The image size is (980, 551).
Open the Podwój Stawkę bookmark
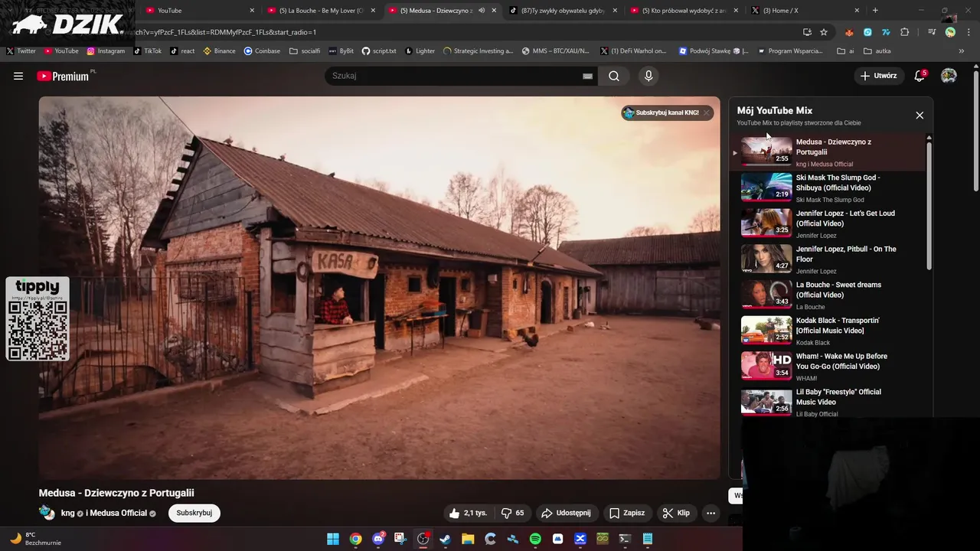(714, 51)
